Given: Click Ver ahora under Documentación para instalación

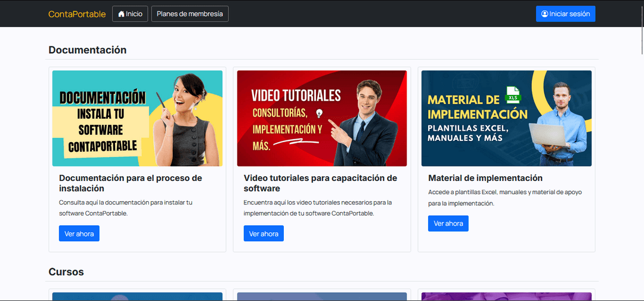Looking at the screenshot, I should (79, 234).
